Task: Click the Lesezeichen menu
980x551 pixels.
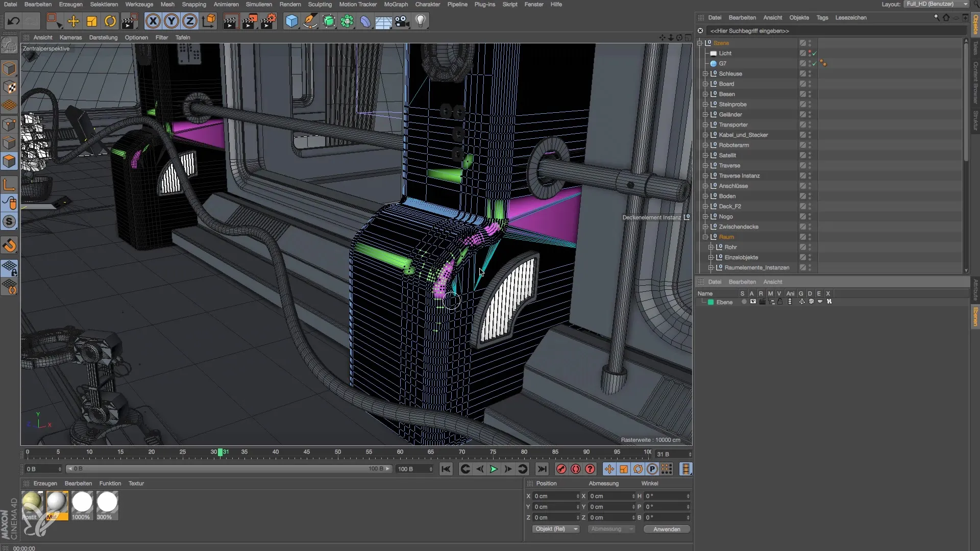Action: point(851,17)
